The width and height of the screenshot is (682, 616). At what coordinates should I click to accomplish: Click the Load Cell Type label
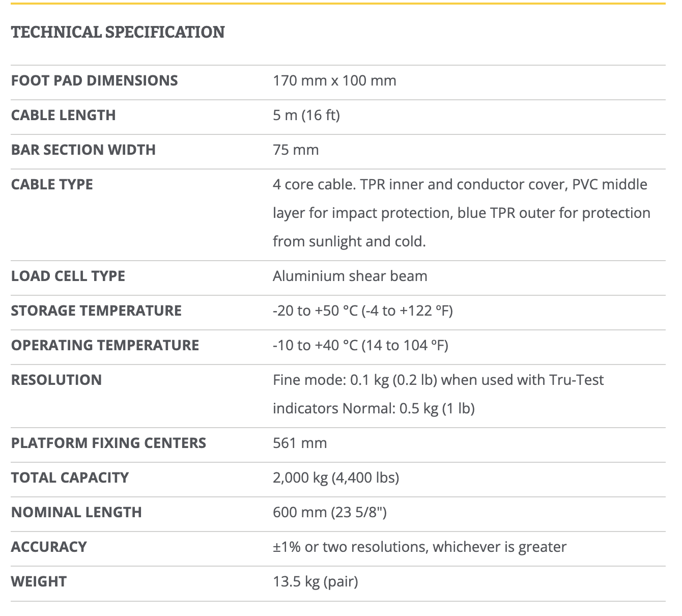pos(68,276)
